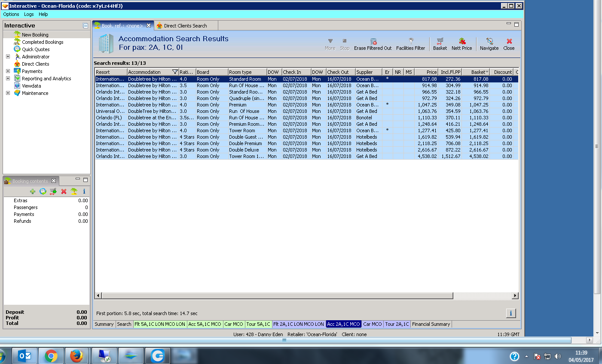The height and width of the screenshot is (364, 602).
Task: Select the row priced 4,538.02
Action: click(306, 156)
